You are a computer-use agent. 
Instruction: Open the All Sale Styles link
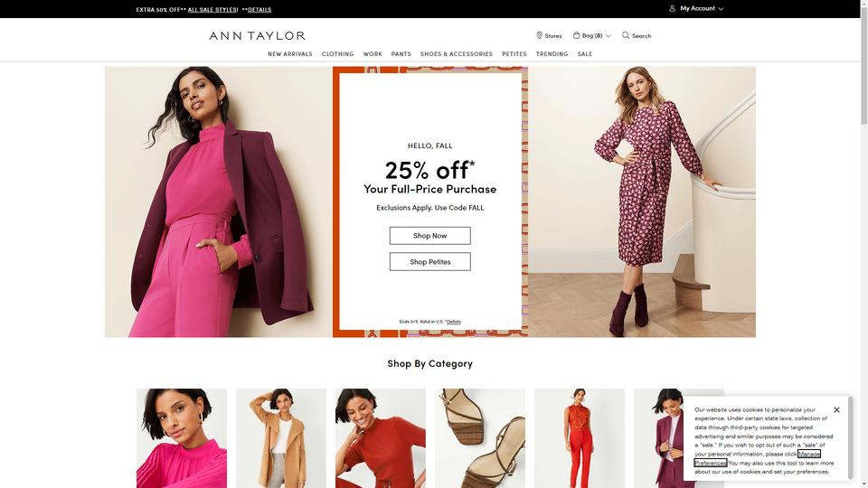(212, 10)
